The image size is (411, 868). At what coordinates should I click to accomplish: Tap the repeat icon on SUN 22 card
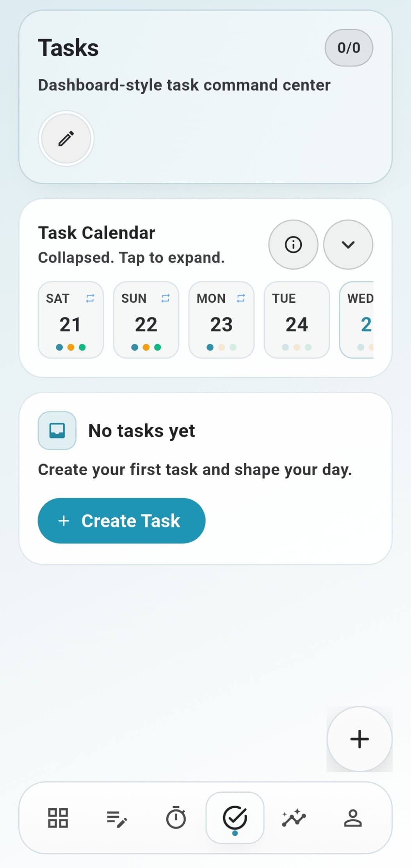165,298
